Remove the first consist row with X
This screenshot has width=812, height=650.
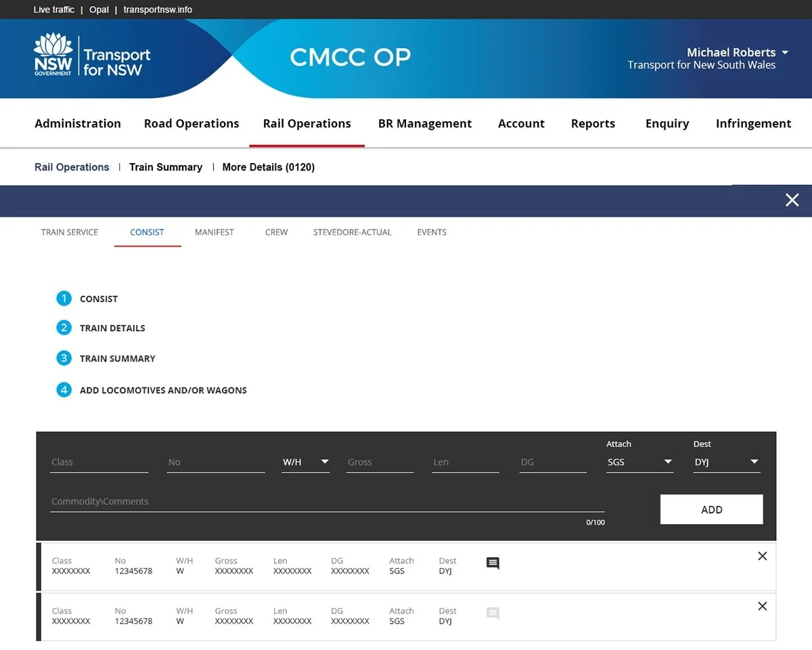762,556
